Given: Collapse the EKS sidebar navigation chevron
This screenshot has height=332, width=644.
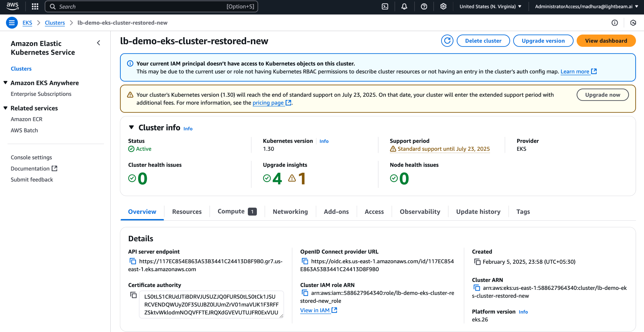Looking at the screenshot, I should coord(98,43).
